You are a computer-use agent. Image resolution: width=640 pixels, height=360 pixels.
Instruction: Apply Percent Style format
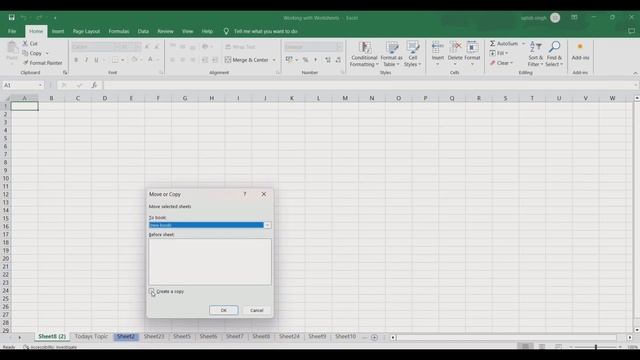click(x=305, y=60)
